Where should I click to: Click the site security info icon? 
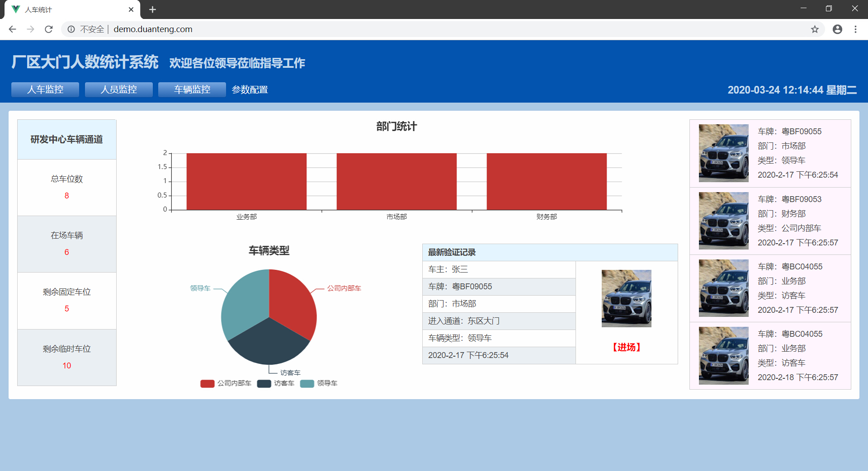[x=71, y=29]
